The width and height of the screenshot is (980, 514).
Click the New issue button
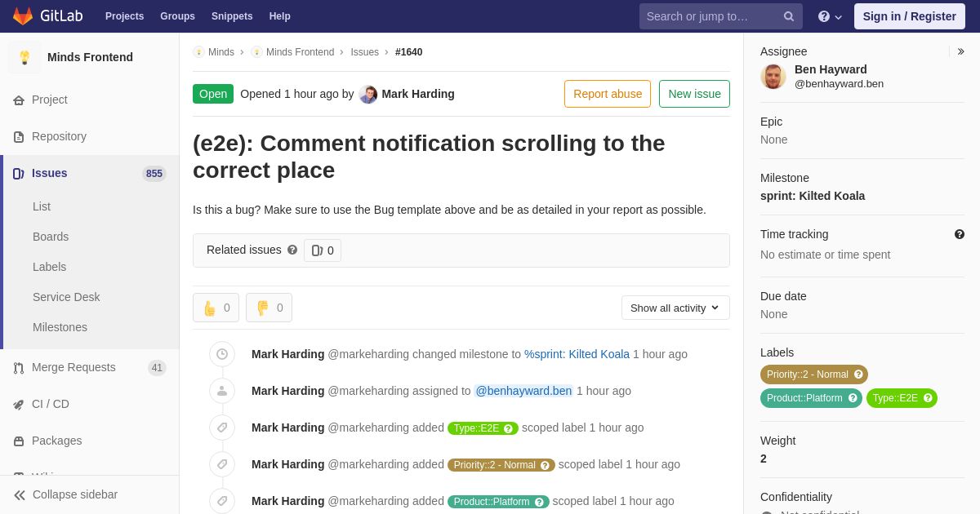694,94
